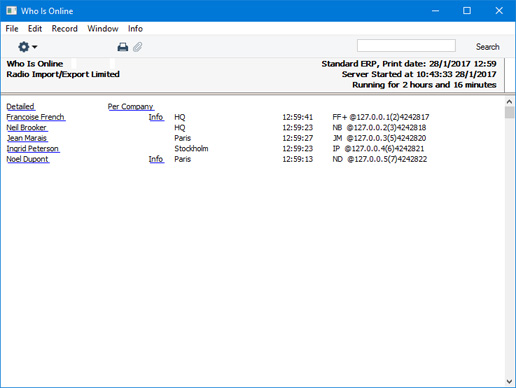Select the time 12:59:41
Image resolution: width=516 pixels, height=388 pixels.
298,117
